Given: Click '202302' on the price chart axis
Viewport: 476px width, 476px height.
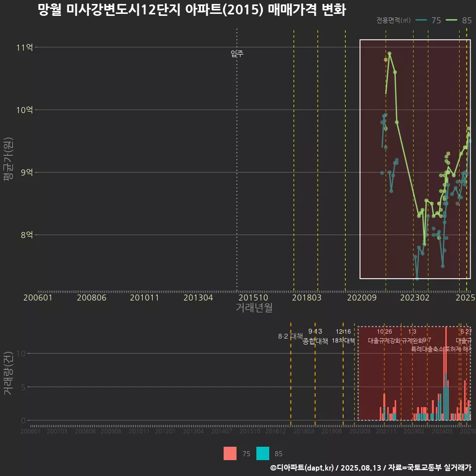Looking at the screenshot, I should [x=415, y=297].
